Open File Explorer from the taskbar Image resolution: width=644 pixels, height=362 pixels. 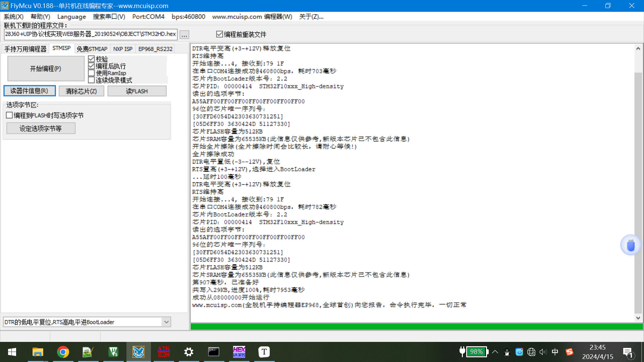[x=38, y=352]
